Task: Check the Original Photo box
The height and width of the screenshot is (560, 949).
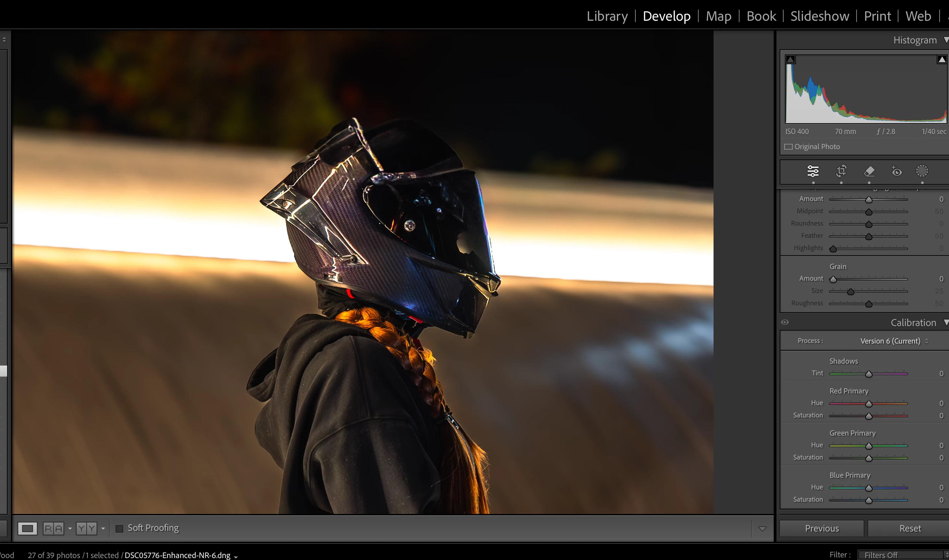Action: coord(788,147)
